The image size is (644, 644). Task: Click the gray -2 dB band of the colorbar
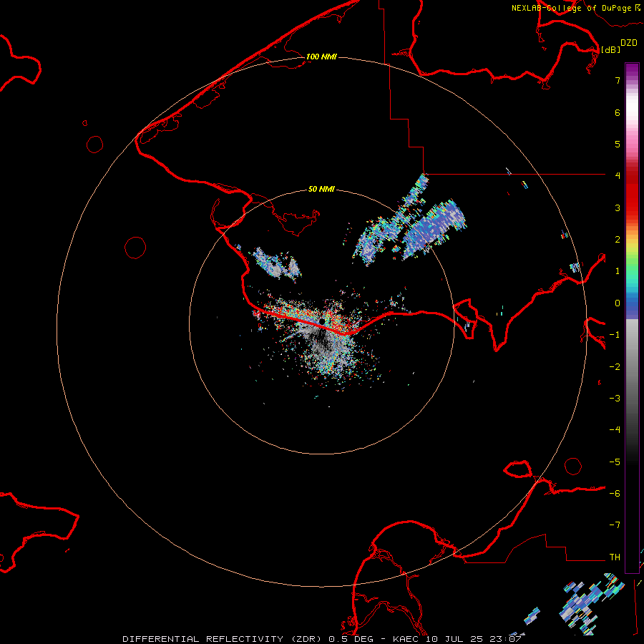pos(632,367)
